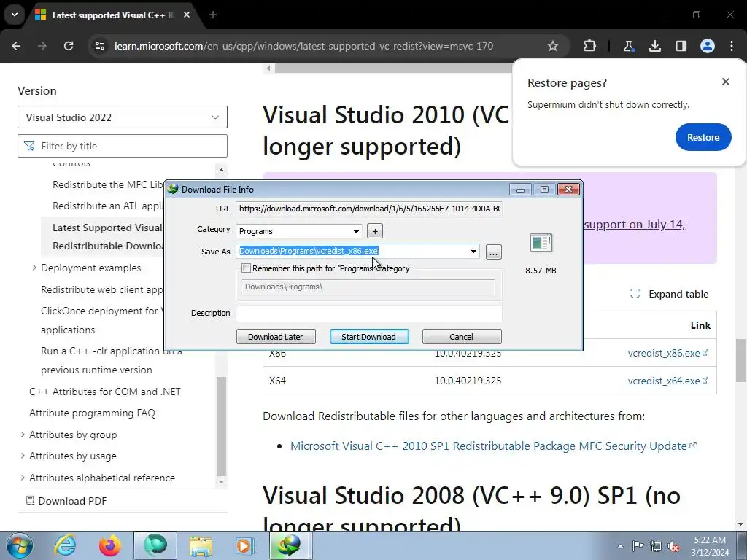The height and width of the screenshot is (560, 747).
Task: Open Redistribute an ATL application item
Action: tap(108, 206)
